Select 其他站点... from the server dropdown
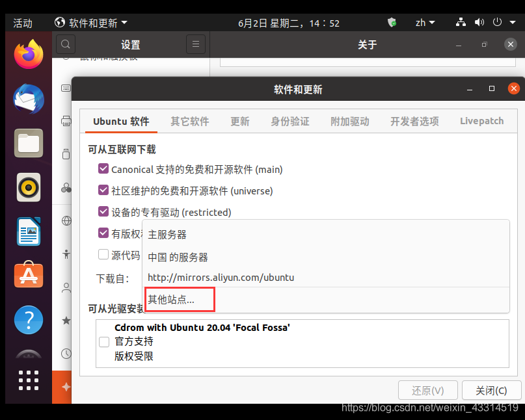 pos(171,300)
